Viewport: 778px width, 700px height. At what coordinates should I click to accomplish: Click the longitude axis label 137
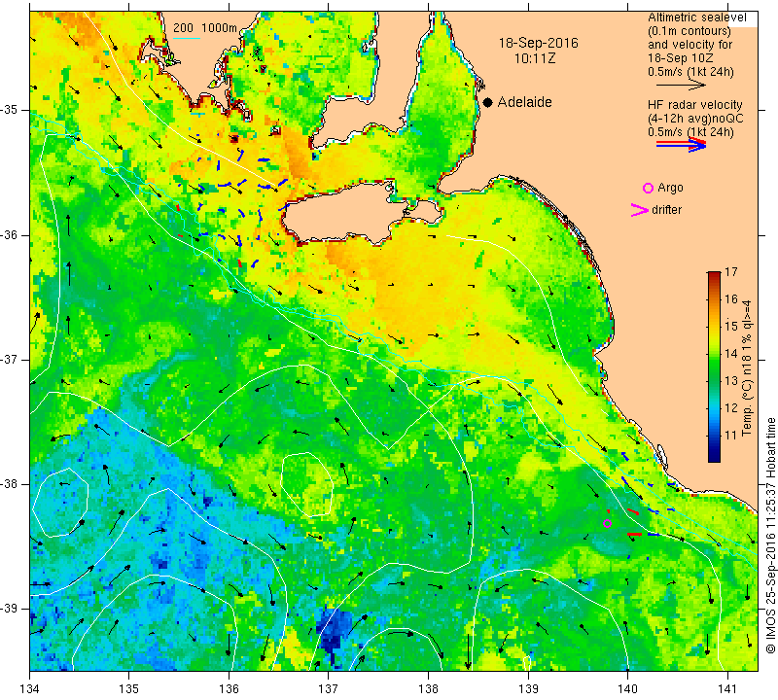(x=329, y=688)
